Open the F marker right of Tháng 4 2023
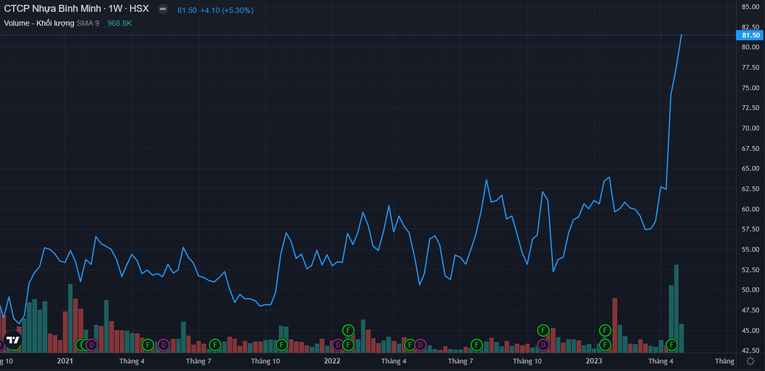The width and height of the screenshot is (765, 371). tap(672, 345)
